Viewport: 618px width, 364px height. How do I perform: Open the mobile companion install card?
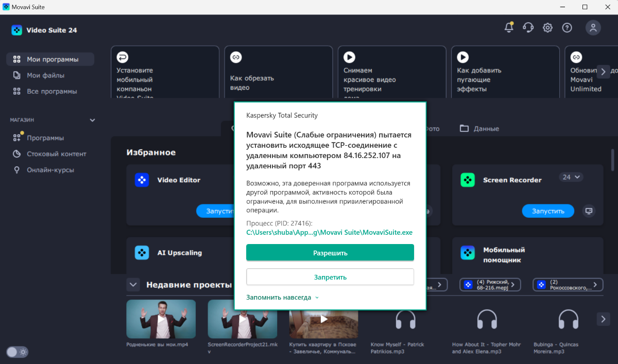click(x=165, y=72)
